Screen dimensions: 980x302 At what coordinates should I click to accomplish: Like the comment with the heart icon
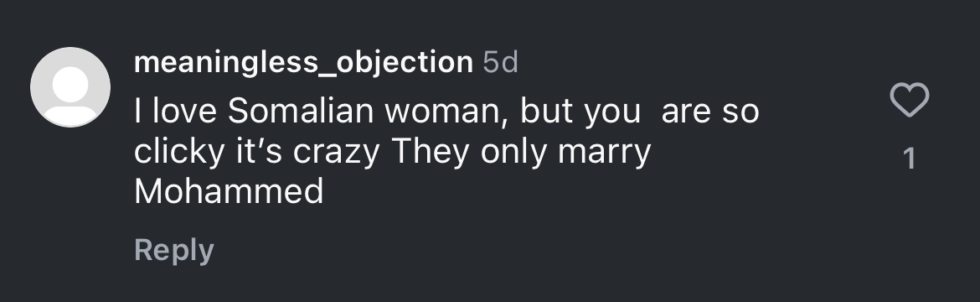click(x=910, y=100)
